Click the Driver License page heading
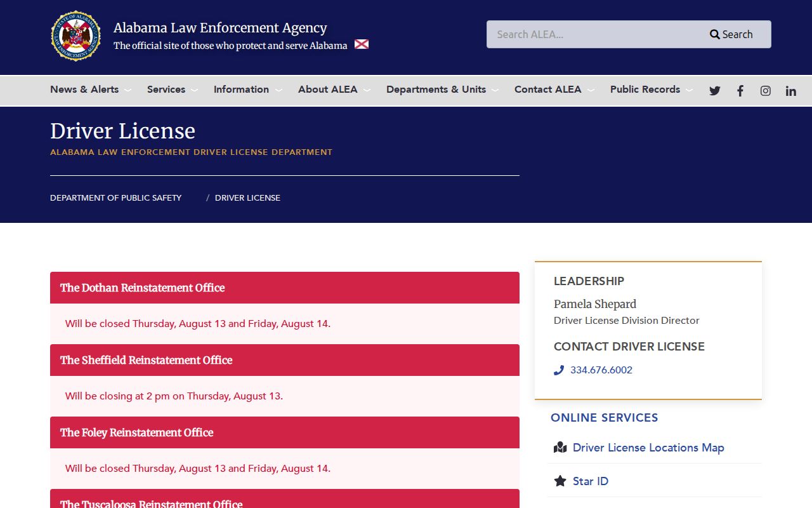Image resolution: width=812 pixels, height=508 pixels. (x=122, y=131)
